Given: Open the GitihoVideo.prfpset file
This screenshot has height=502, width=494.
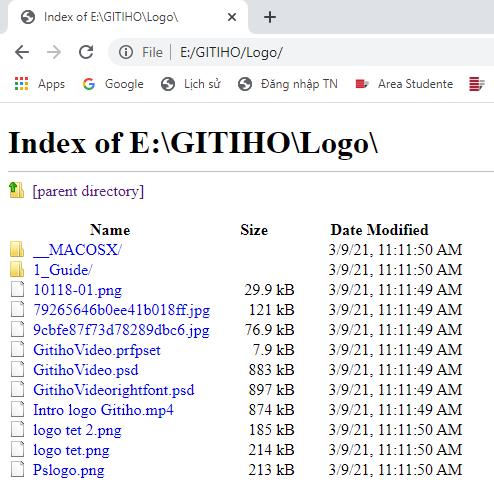Looking at the screenshot, I should click(x=97, y=350).
